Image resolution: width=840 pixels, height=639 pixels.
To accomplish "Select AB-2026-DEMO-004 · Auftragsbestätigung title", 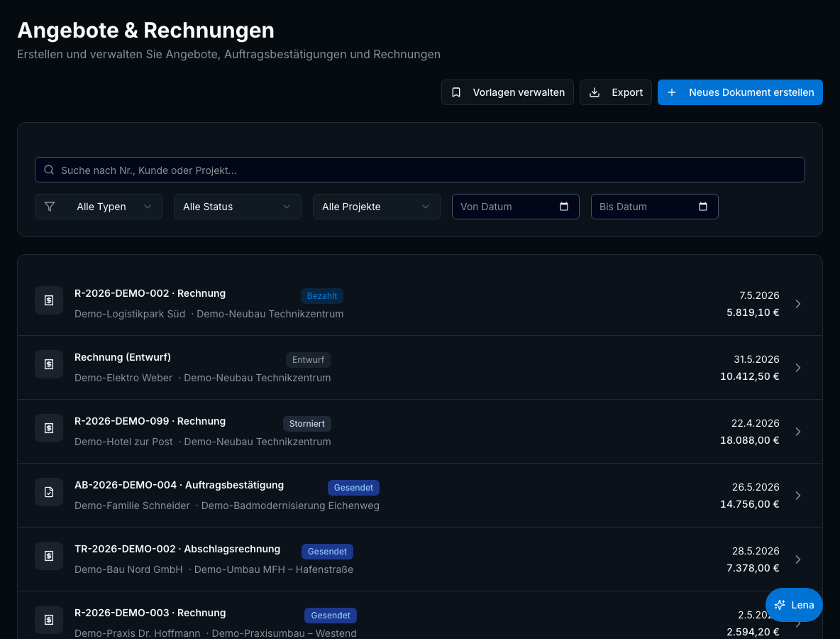I will tap(179, 485).
